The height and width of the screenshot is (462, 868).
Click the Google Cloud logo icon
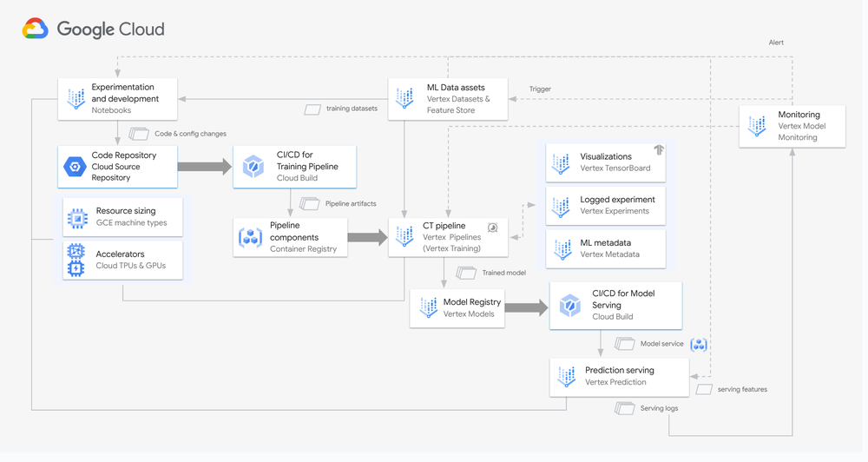click(x=36, y=29)
